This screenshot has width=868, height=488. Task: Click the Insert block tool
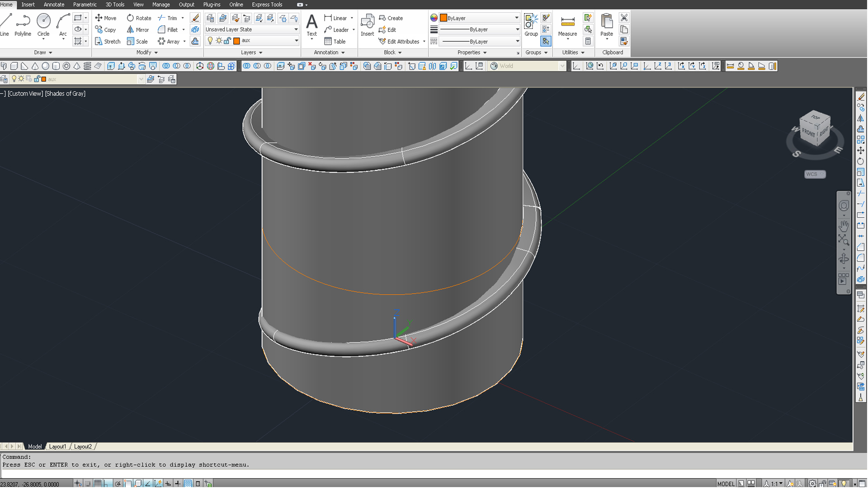(367, 25)
